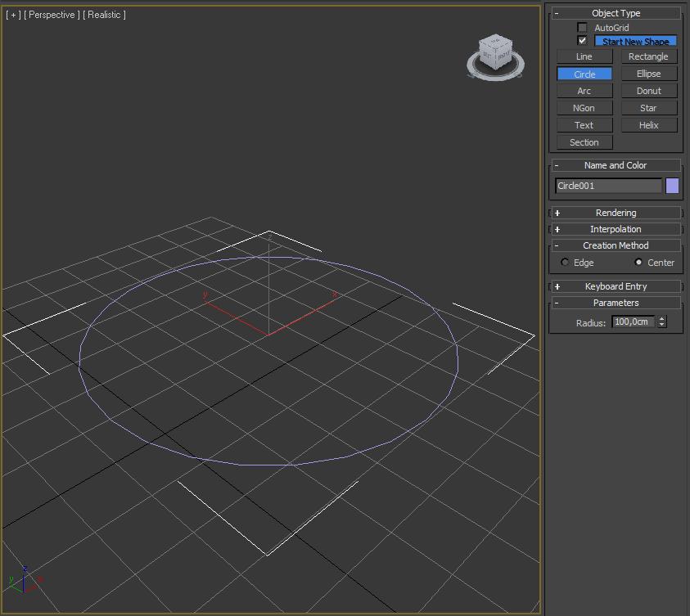Screen dimensions: 690x616
Task: Click the Circle001 object name field
Action: point(608,186)
